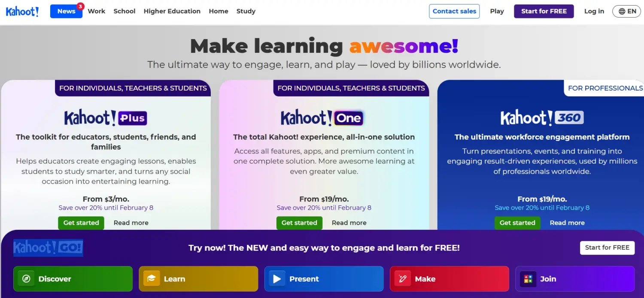Click the Kahoot! One logo
The height and width of the screenshot is (298, 644).
(322, 118)
